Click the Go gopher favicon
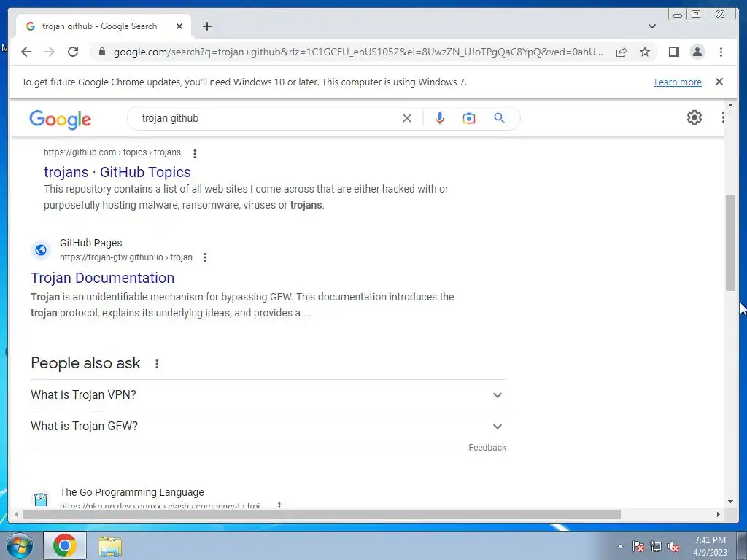Viewport: 747px width, 560px height. tap(41, 499)
